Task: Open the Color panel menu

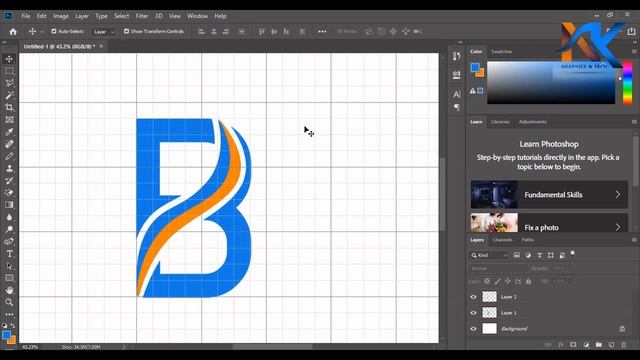Action: point(634,51)
